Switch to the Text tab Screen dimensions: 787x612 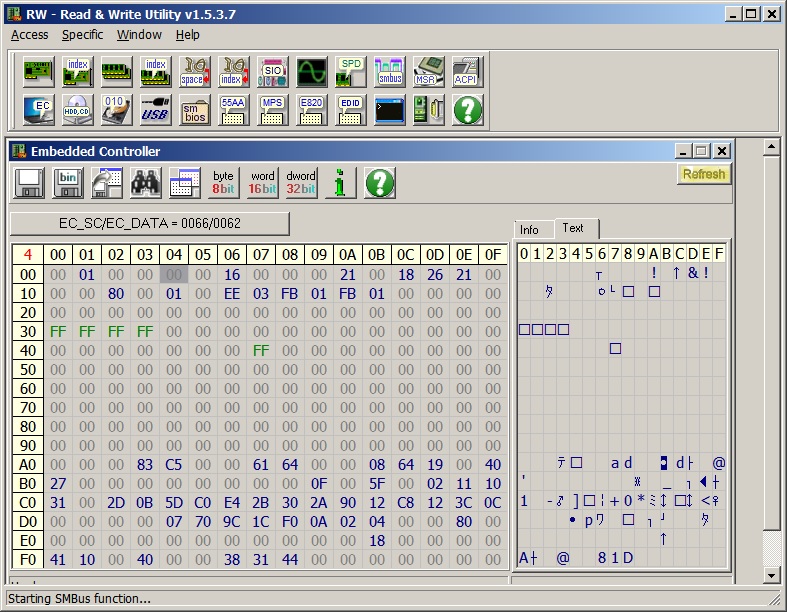(x=576, y=228)
